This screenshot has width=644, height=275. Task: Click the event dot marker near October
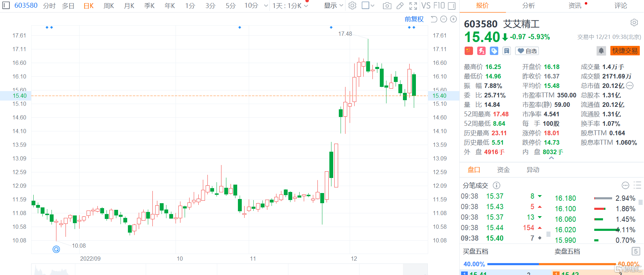click(240, 27)
